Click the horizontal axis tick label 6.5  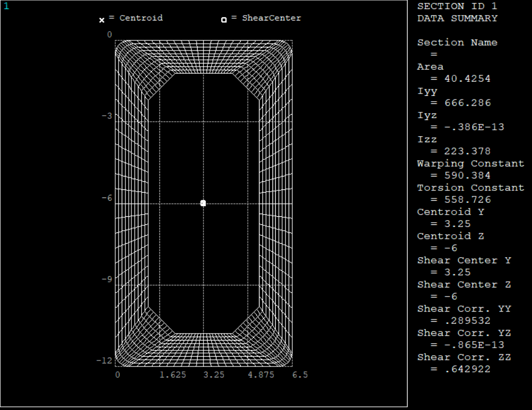tap(300, 374)
